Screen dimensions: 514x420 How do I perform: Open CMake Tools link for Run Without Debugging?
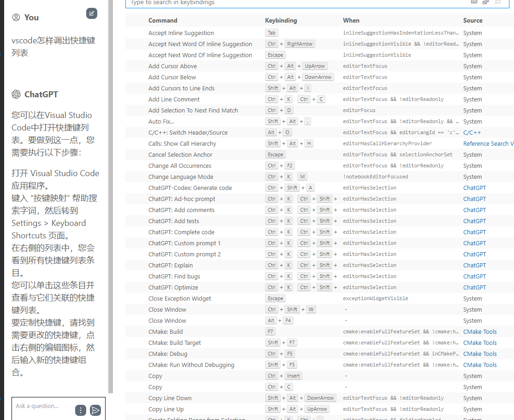[x=480, y=365]
